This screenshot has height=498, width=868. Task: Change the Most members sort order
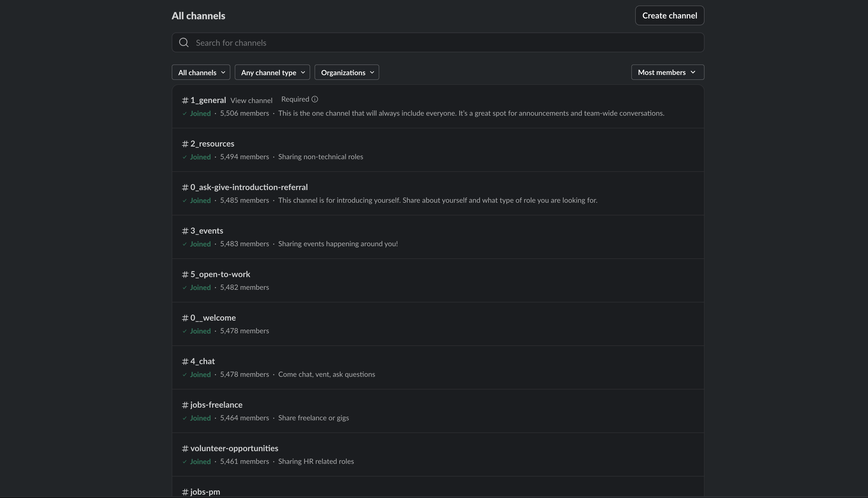click(x=667, y=72)
